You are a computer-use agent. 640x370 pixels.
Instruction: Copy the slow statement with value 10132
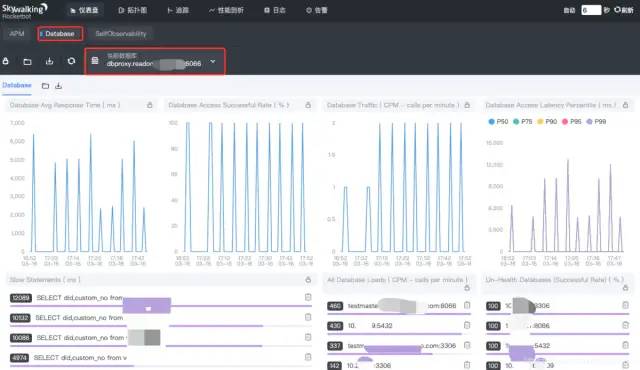[x=308, y=317]
